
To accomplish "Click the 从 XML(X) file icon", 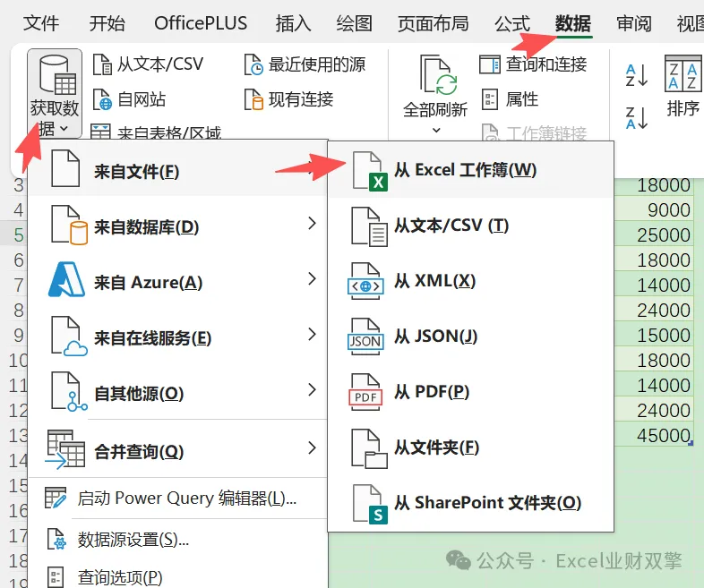I will coord(365,282).
